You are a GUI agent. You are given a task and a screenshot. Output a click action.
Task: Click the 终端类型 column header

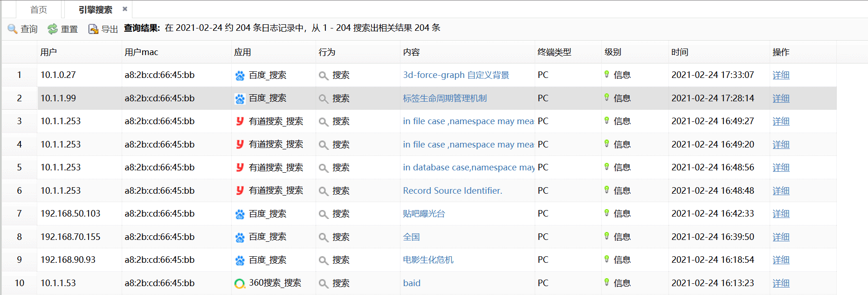pos(554,52)
